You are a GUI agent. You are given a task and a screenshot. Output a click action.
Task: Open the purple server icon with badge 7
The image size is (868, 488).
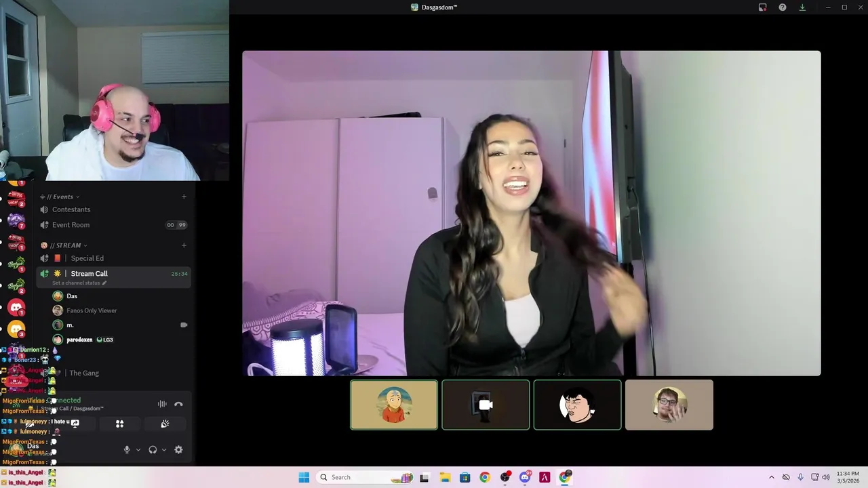16,220
